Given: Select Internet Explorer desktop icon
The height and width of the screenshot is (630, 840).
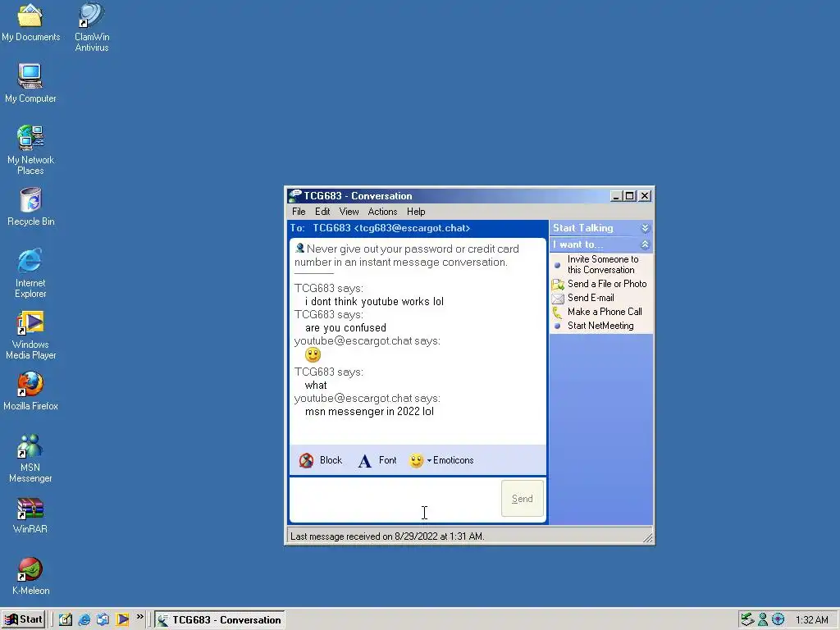Looking at the screenshot, I should (30, 272).
